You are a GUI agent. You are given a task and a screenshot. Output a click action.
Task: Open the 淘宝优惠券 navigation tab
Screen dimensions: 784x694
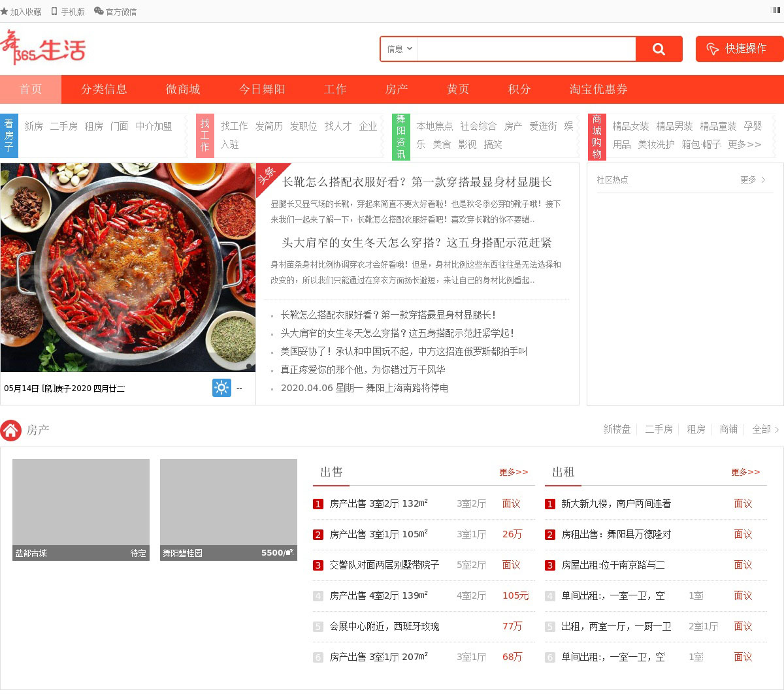point(598,89)
